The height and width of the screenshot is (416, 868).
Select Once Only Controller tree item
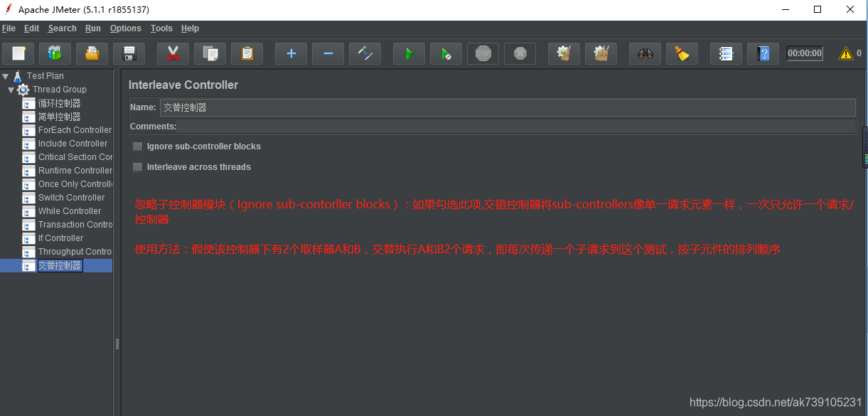pyautogui.click(x=75, y=184)
